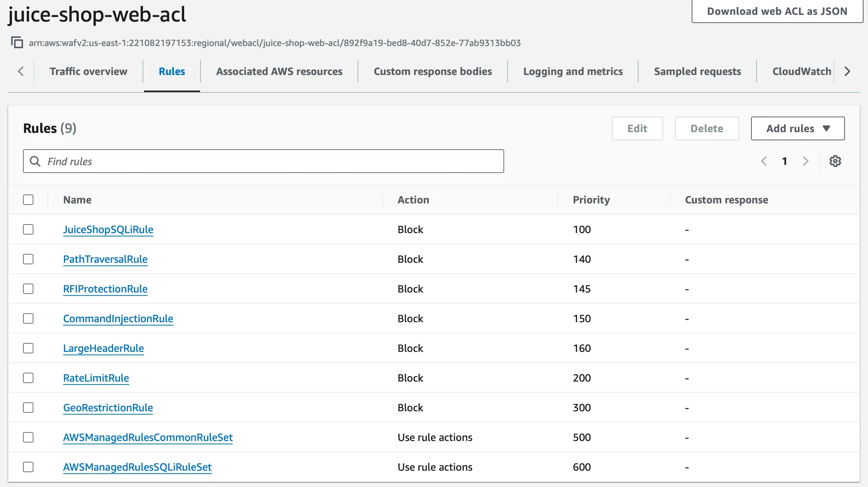868x487 pixels.
Task: Click the juice-shop-web-acl page title
Action: (97, 14)
